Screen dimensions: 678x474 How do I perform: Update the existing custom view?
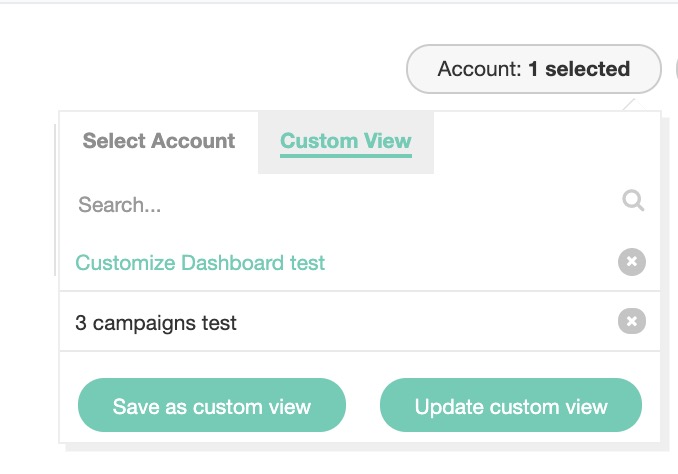tap(511, 406)
